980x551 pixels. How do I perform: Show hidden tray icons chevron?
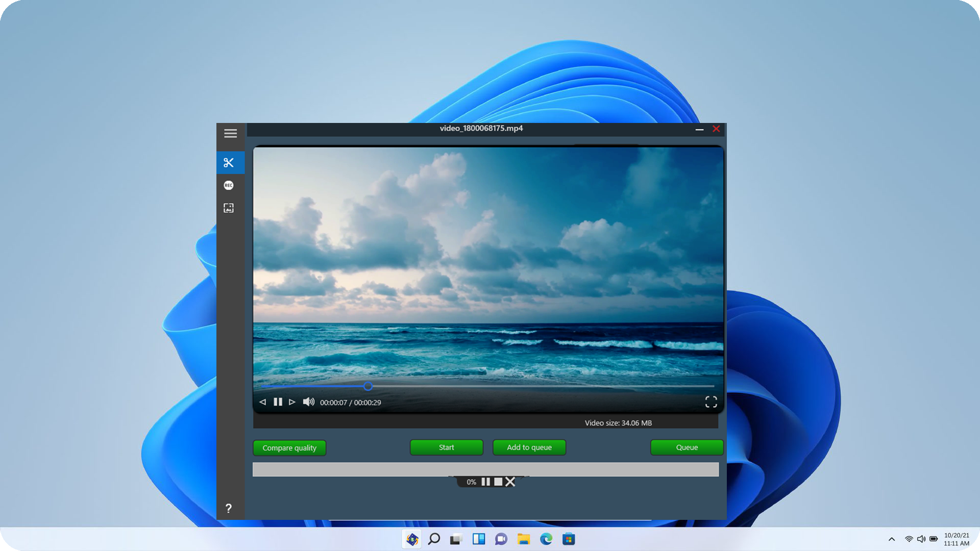[x=892, y=539]
